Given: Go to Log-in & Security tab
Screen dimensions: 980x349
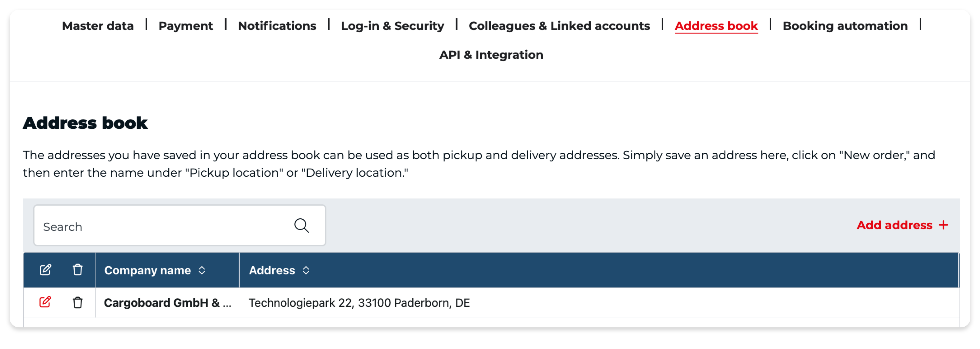Looking at the screenshot, I should (392, 26).
